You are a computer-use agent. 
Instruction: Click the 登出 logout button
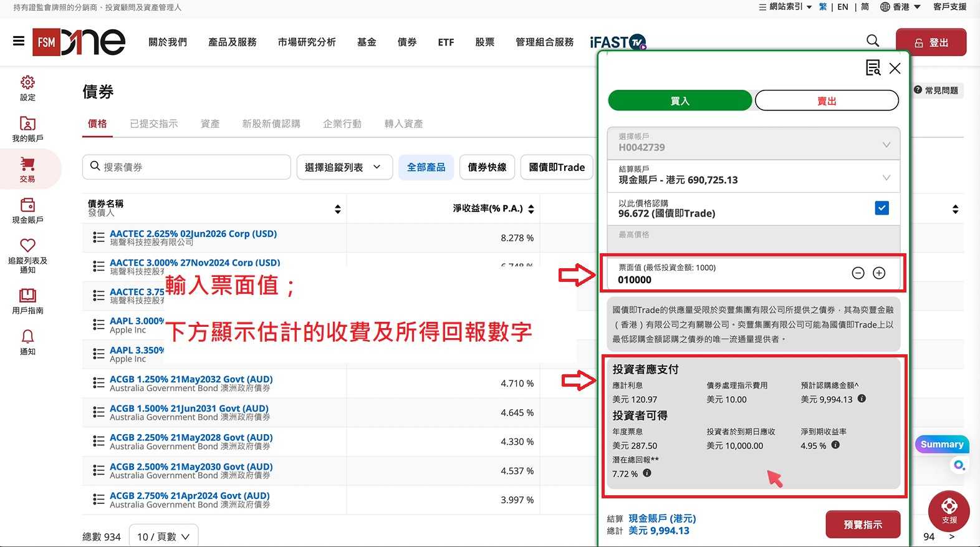pos(931,42)
